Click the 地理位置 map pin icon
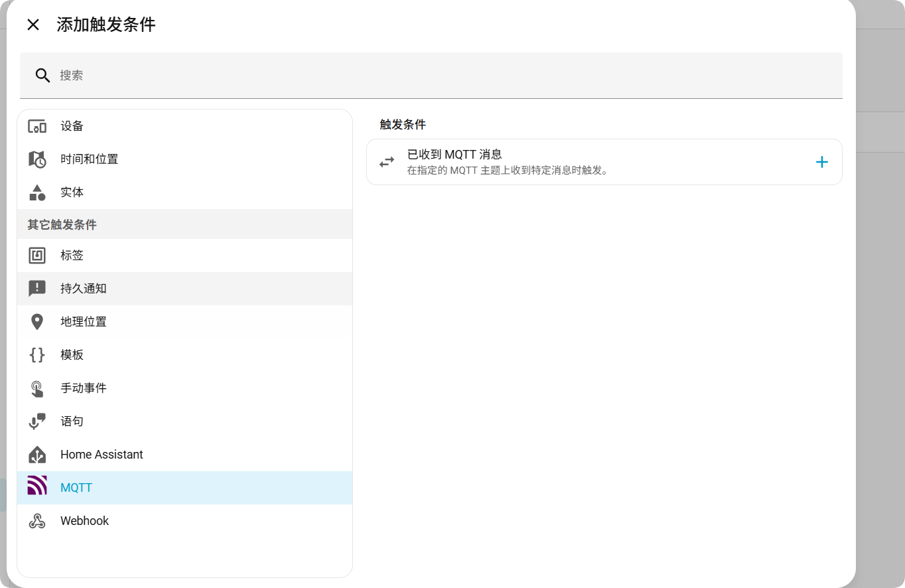This screenshot has height=588, width=905. tap(37, 322)
